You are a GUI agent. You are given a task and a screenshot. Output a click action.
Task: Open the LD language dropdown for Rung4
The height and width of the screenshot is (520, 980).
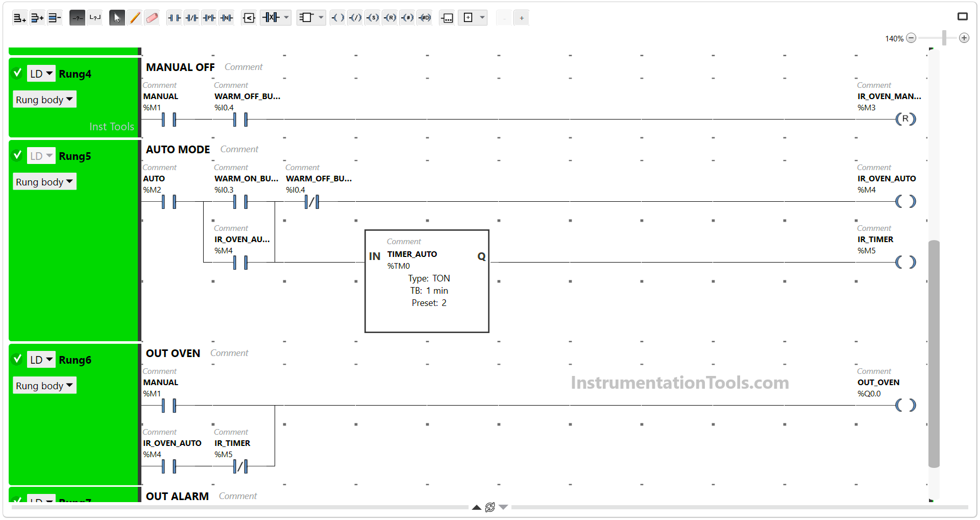click(x=41, y=74)
